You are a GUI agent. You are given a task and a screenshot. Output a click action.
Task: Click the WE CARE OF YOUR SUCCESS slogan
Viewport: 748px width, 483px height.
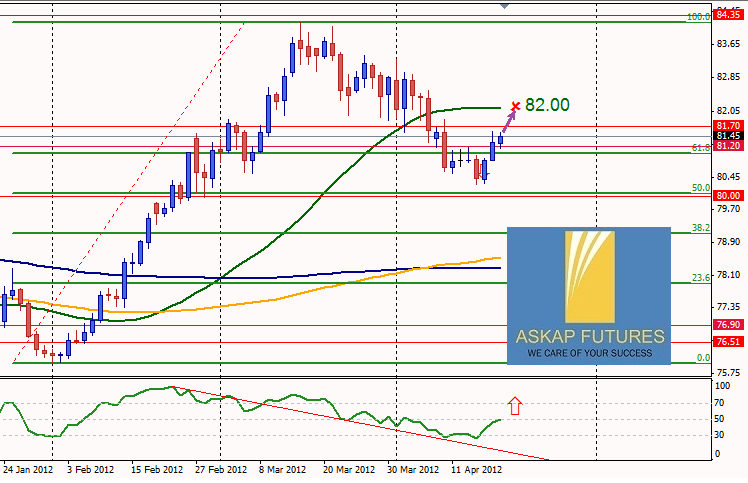pyautogui.click(x=588, y=353)
